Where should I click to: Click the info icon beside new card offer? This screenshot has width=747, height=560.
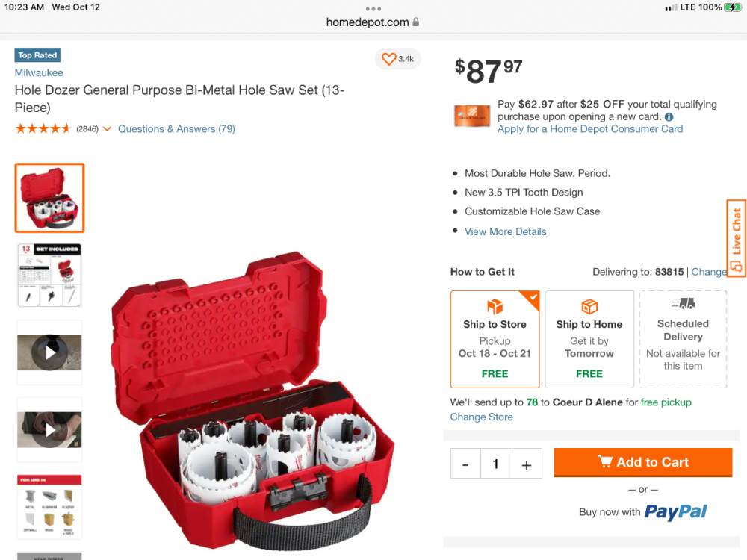click(x=669, y=117)
